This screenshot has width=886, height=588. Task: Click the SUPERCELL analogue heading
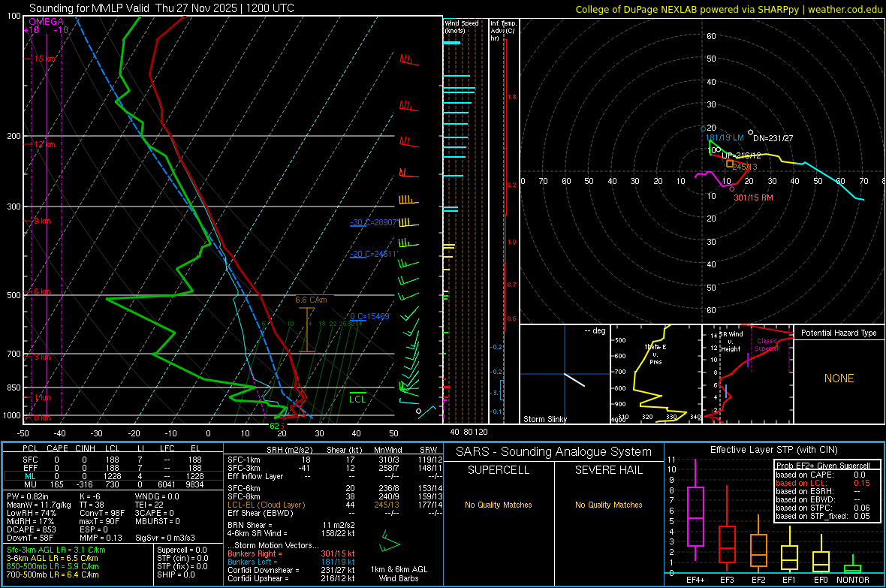coord(499,470)
